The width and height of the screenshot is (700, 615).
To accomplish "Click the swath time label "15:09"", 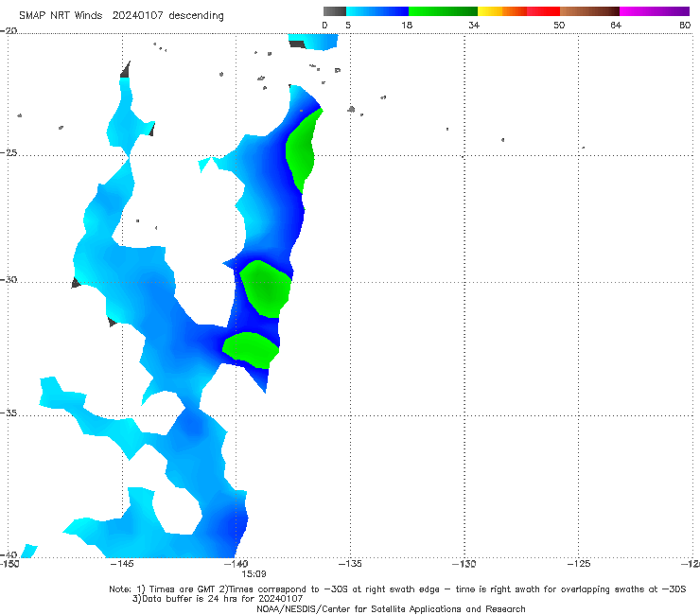I will [254, 574].
